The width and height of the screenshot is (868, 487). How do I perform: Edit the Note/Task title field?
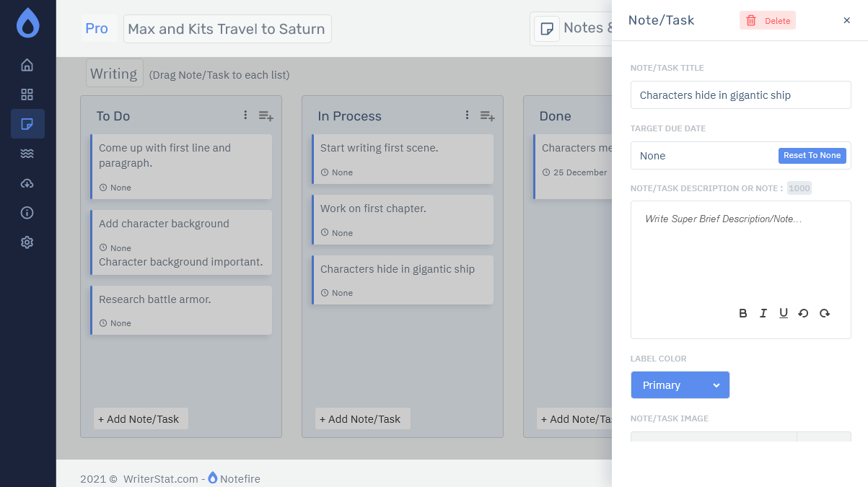[x=740, y=95]
